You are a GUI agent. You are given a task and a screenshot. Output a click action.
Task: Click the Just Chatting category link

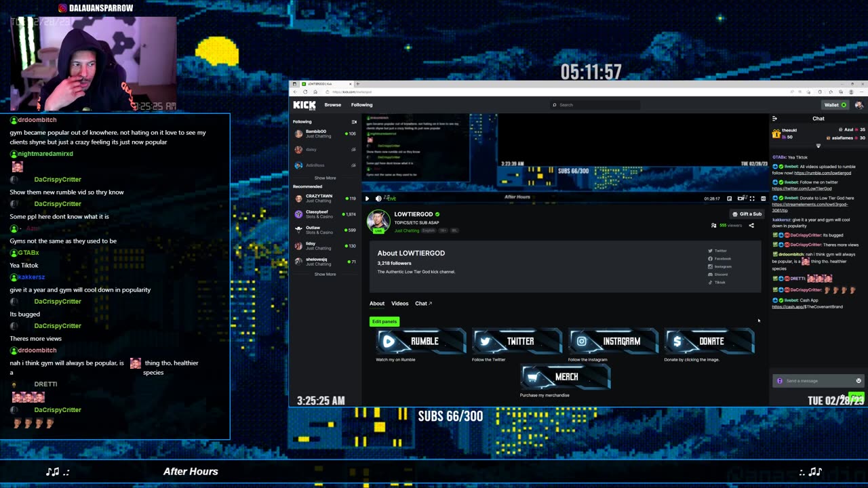407,230
